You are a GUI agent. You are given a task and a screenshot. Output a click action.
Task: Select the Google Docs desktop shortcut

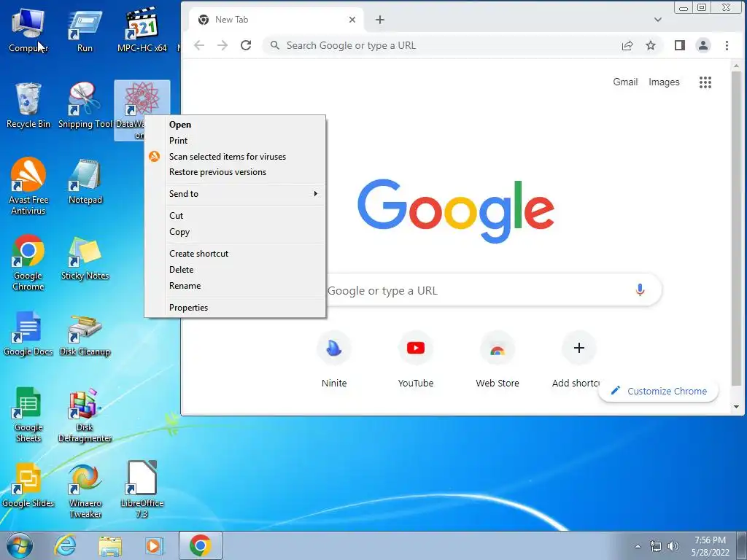tap(28, 334)
